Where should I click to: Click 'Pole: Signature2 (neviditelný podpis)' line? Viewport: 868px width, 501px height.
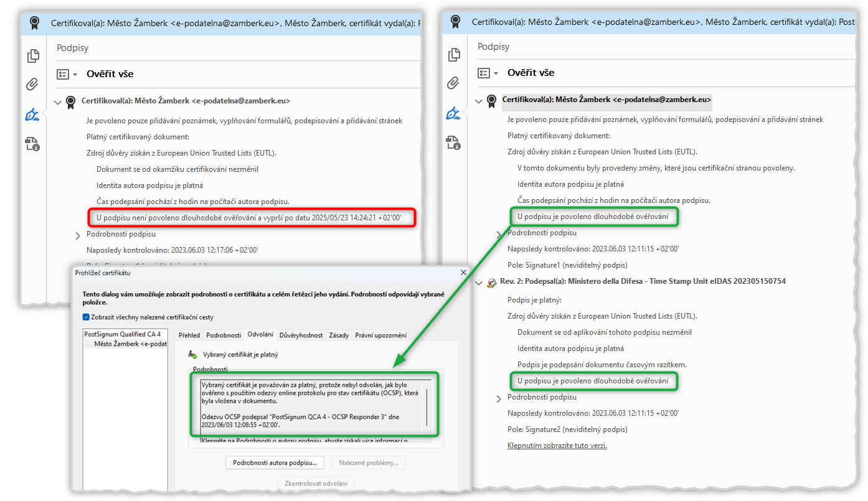(x=567, y=429)
